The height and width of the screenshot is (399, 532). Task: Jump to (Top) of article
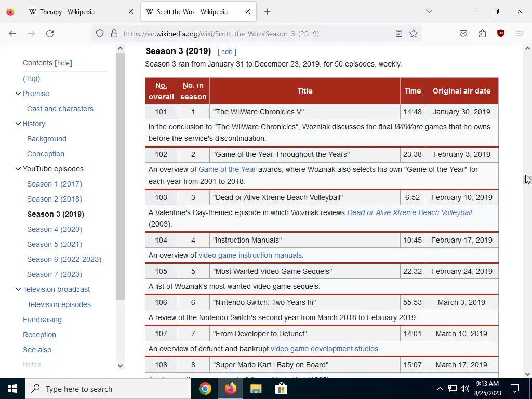tap(31, 78)
